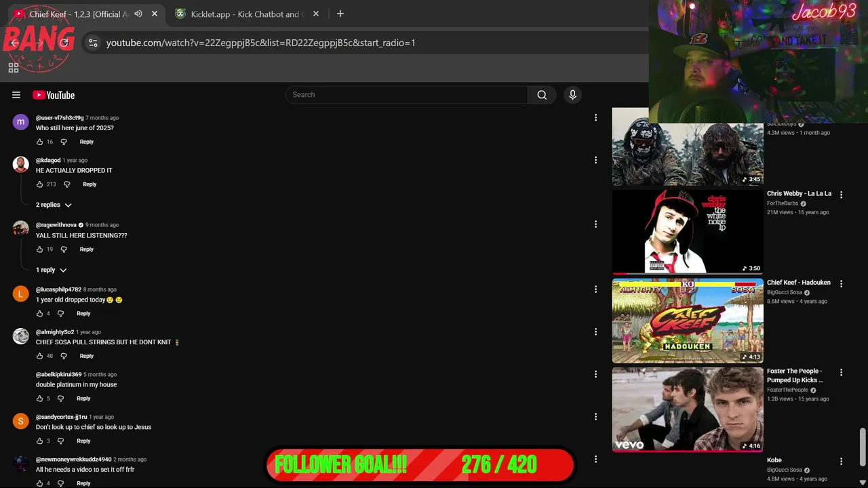
Task: Reply to the 'look up to Jesus' comment
Action: [x=83, y=441]
